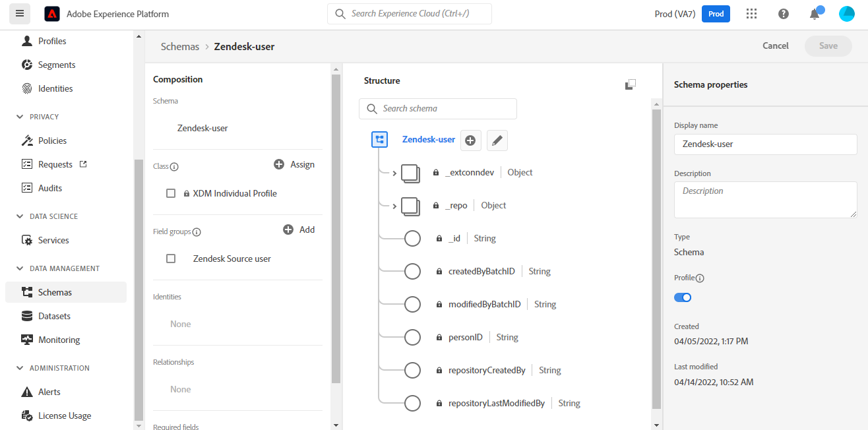Click the plus icon beside Zendesk-user root
This screenshot has width=868, height=430.
470,140
